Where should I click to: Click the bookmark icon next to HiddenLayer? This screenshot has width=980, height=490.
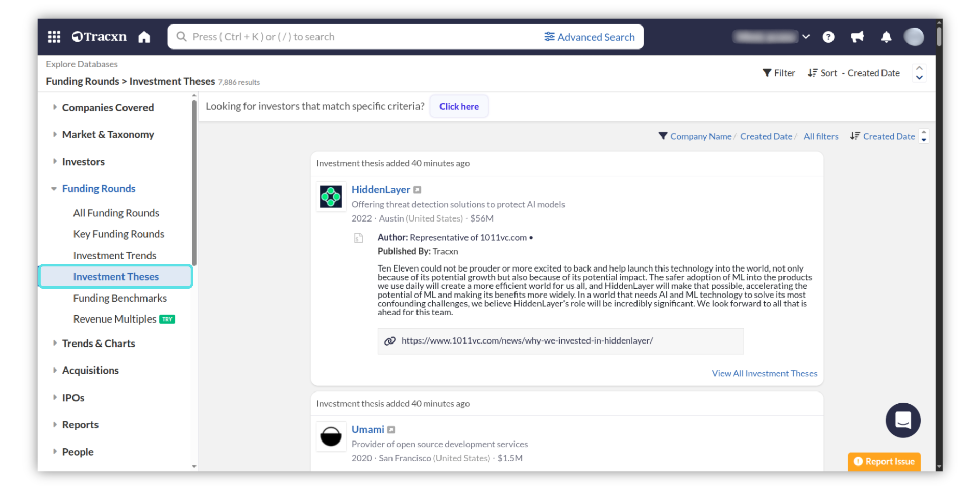(417, 190)
